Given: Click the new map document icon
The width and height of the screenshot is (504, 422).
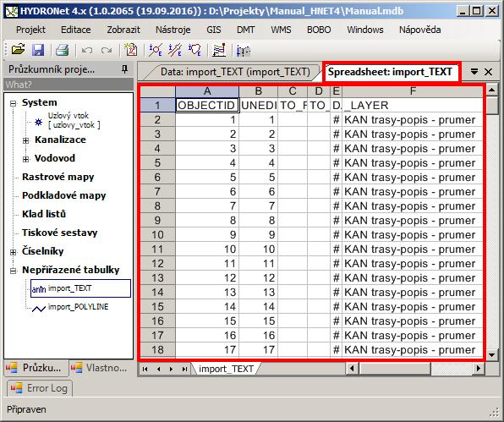Looking at the screenshot, I should pos(131,50).
